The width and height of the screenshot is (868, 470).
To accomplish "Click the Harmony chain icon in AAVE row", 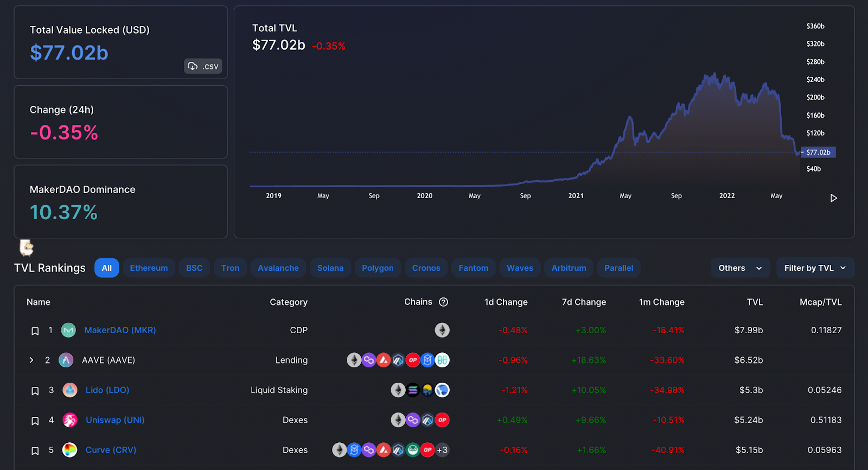I will point(442,360).
